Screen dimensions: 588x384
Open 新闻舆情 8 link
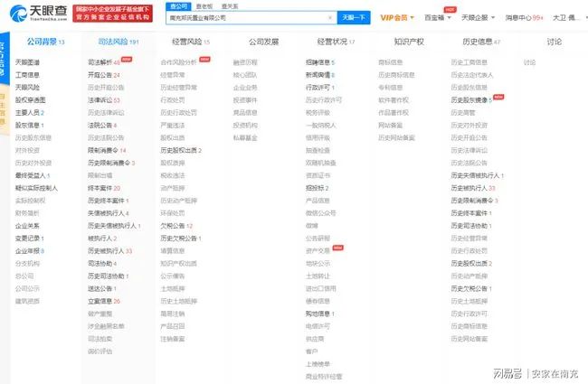[320, 75]
